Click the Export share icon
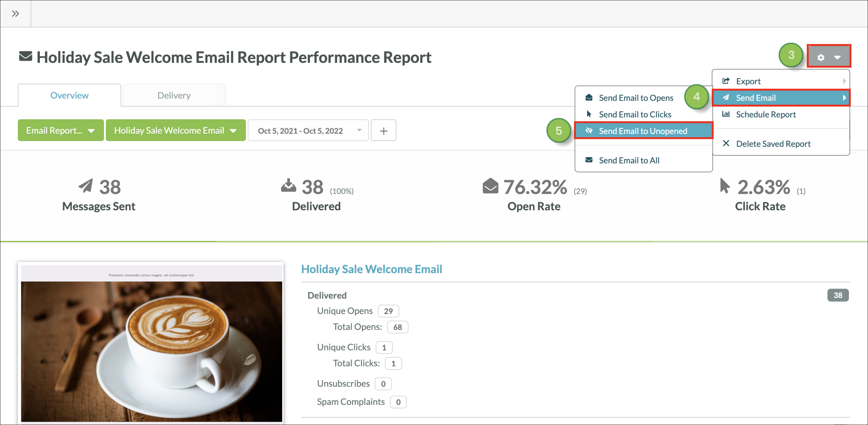 (x=726, y=81)
